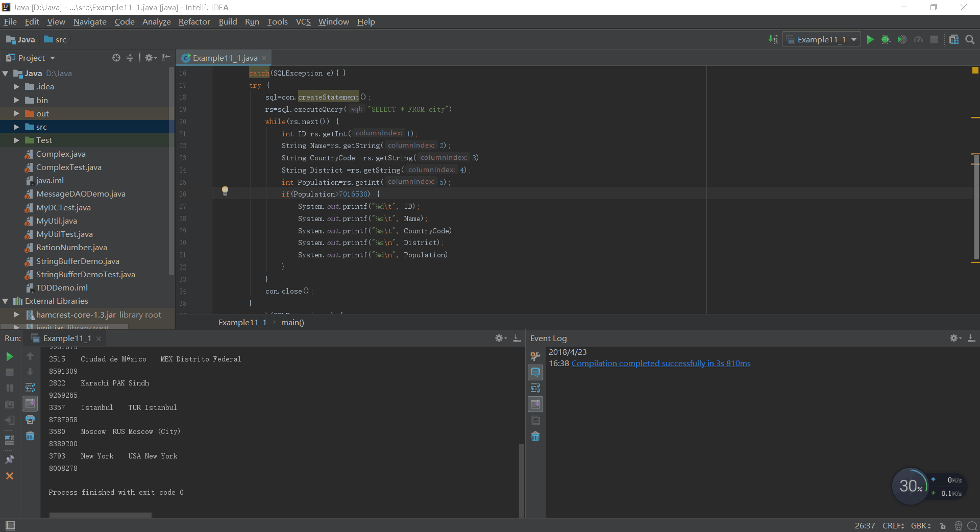Viewport: 980px width, 532px height.
Task: Collapse all in Project panel
Action: pyautogui.click(x=130, y=58)
